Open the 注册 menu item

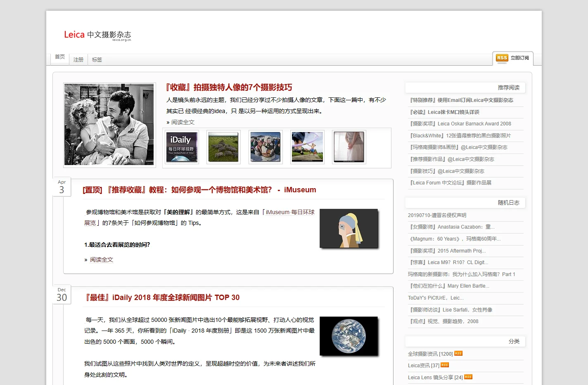(78, 60)
